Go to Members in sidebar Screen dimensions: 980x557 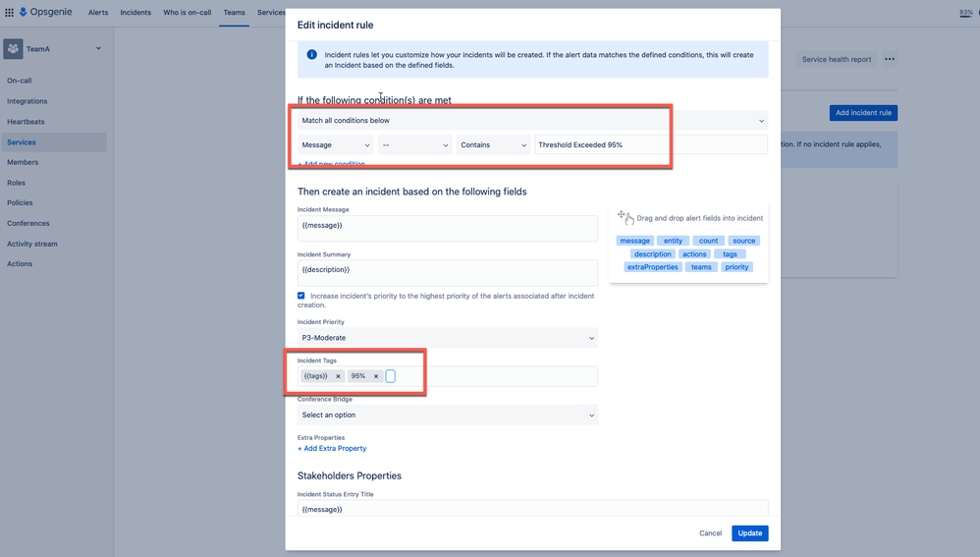point(23,162)
